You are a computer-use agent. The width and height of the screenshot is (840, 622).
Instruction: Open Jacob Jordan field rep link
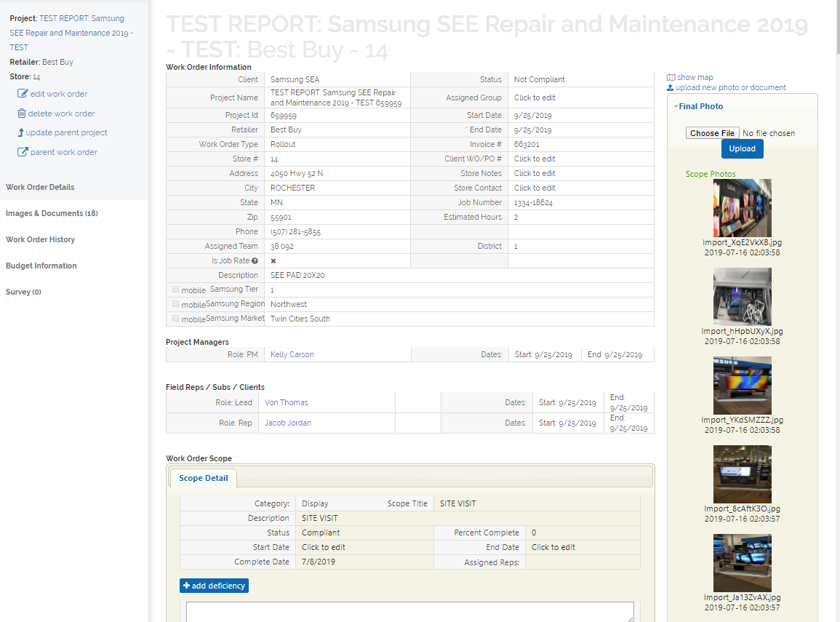pos(288,423)
